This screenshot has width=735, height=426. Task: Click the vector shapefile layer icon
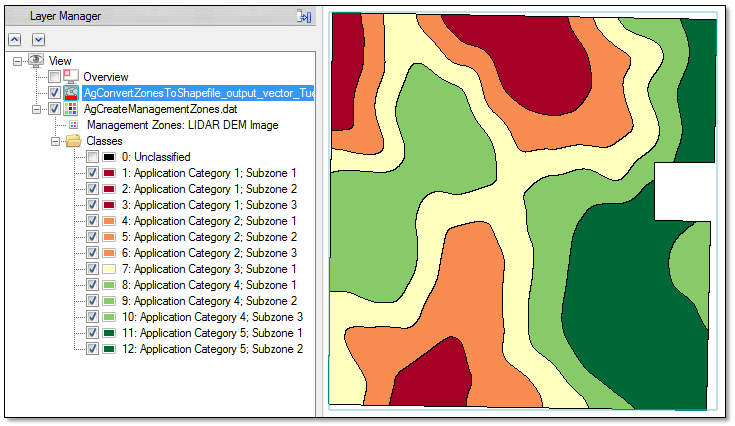[71, 93]
